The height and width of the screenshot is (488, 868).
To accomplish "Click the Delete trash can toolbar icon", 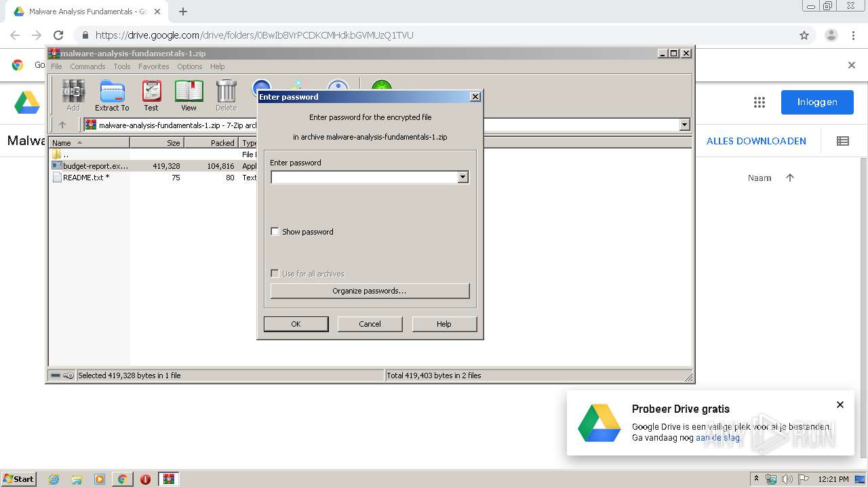I will 226,95.
